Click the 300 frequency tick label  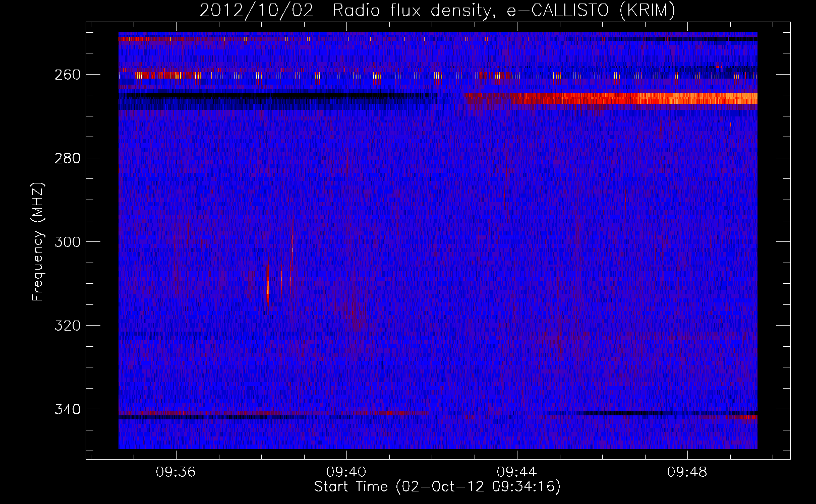pyautogui.click(x=68, y=242)
